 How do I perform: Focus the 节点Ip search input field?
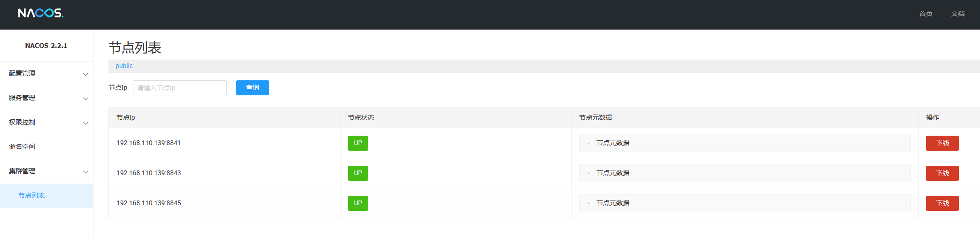coord(179,88)
